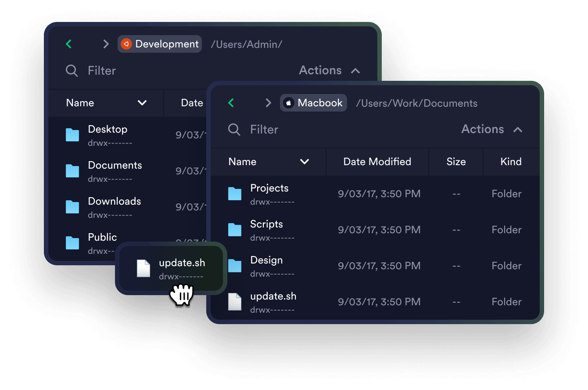Sort by Kind column header

511,162
